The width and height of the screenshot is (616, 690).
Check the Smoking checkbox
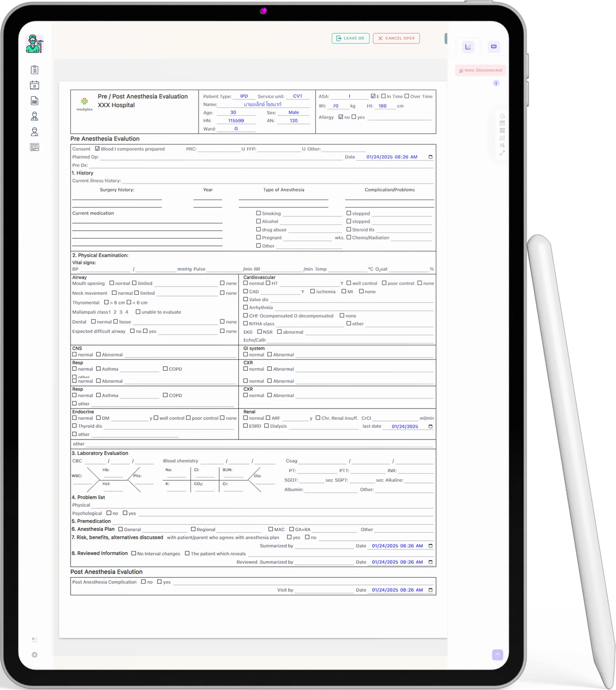click(258, 213)
